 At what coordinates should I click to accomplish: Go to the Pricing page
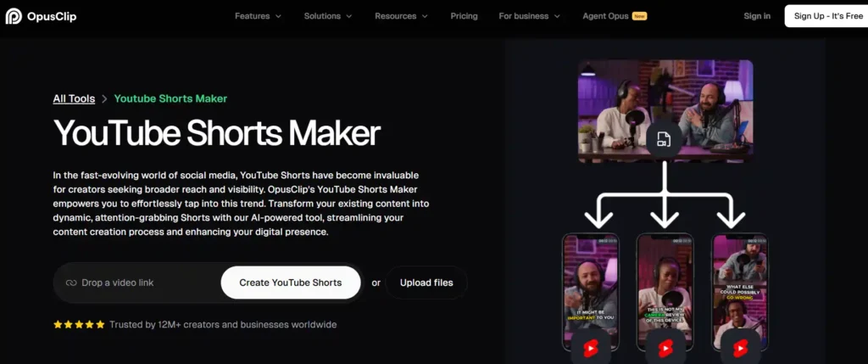click(x=464, y=16)
